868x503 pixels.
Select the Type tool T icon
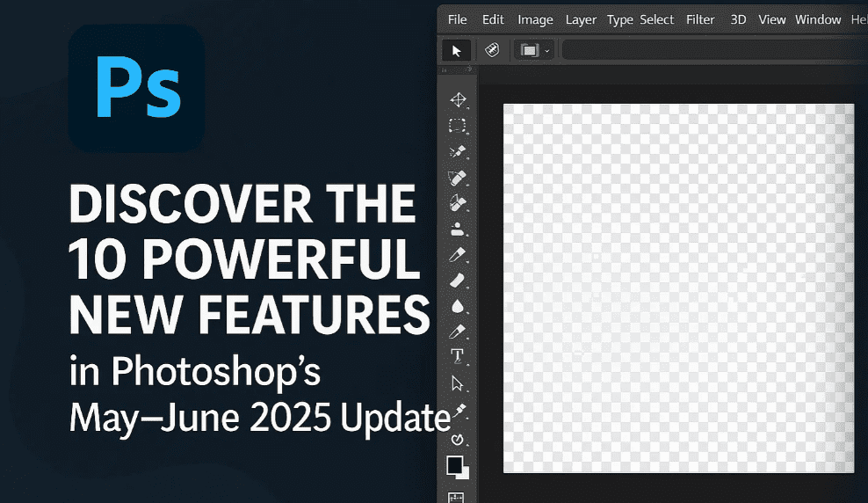click(x=457, y=356)
